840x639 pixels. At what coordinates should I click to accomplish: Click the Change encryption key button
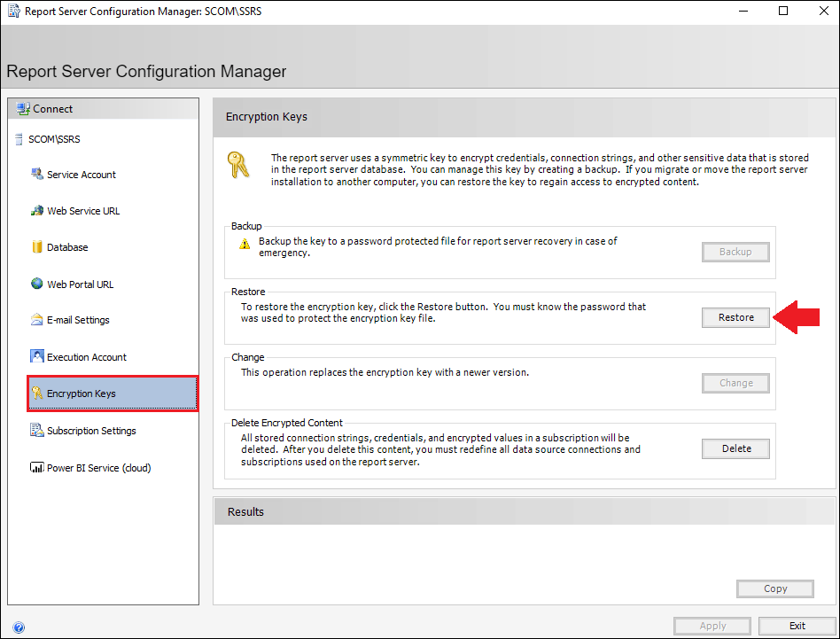click(x=735, y=383)
